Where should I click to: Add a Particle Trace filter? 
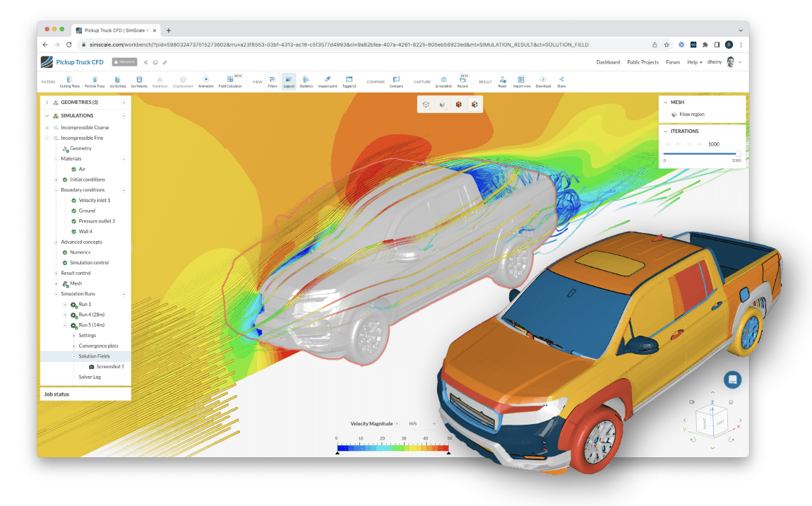pos(95,81)
